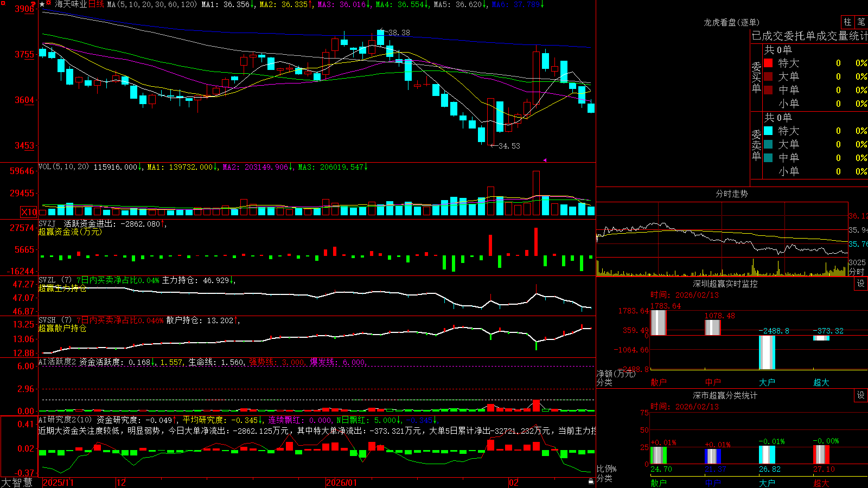Click the dark red 大单 buy order swatch
The height and width of the screenshot is (488, 868).
click(x=768, y=76)
